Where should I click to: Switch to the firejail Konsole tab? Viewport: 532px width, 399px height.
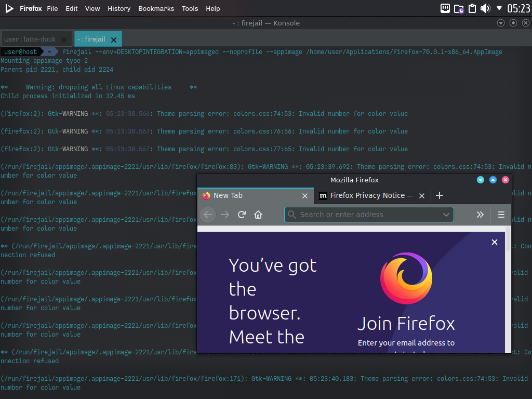[94, 38]
